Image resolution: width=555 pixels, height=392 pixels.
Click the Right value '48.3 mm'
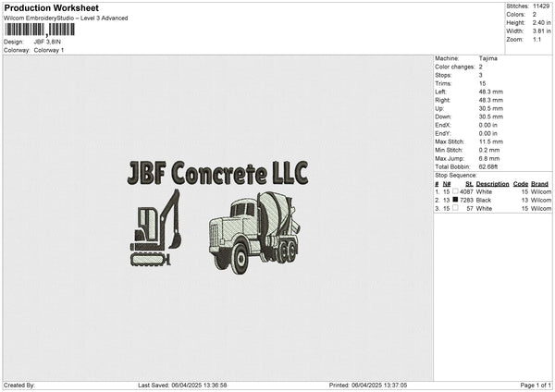tap(491, 100)
